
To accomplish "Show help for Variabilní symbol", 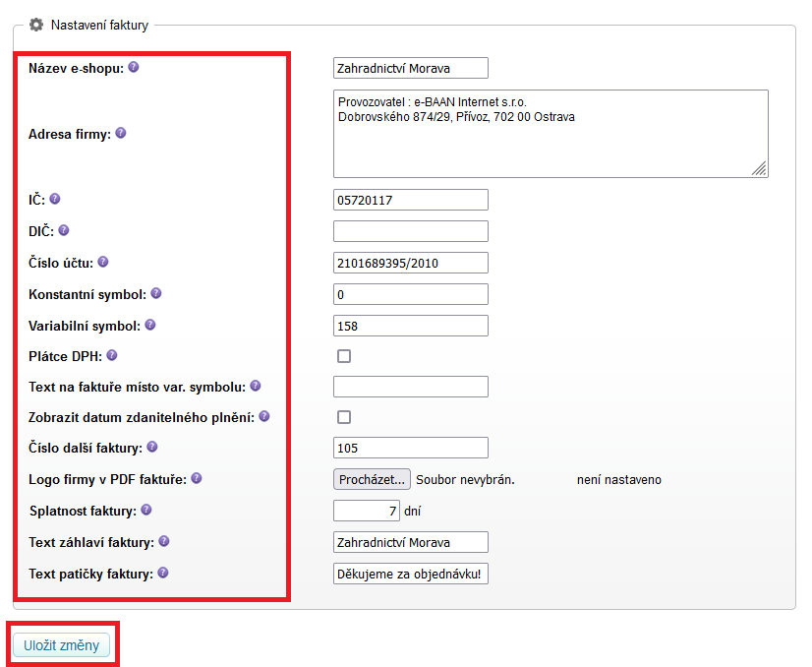I will pos(150,325).
